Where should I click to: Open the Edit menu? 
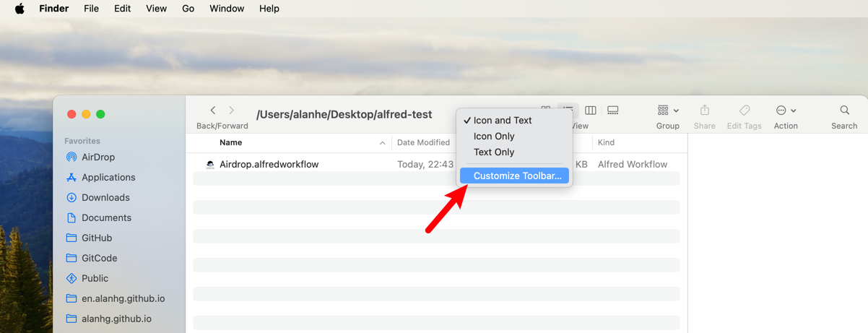(122, 9)
